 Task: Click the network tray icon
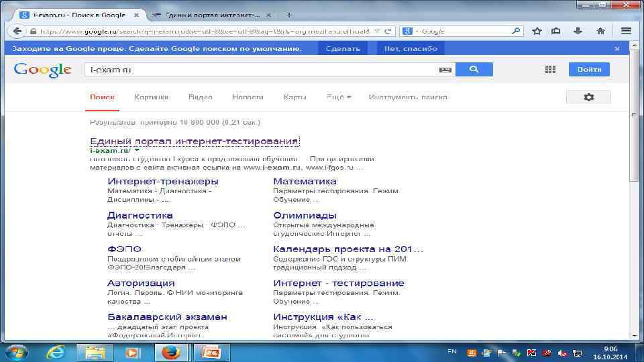click(x=578, y=353)
